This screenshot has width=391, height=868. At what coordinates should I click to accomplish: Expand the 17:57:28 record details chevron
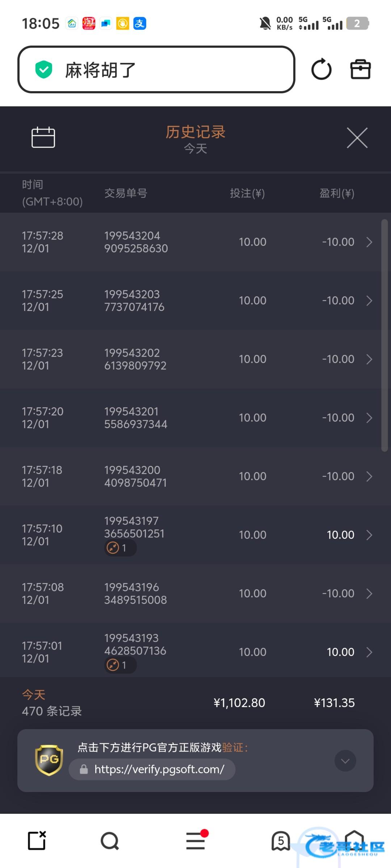[369, 242]
